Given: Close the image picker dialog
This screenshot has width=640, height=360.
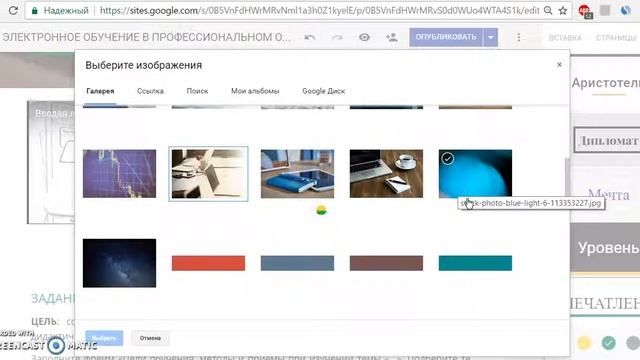Looking at the screenshot, I should tap(559, 64).
